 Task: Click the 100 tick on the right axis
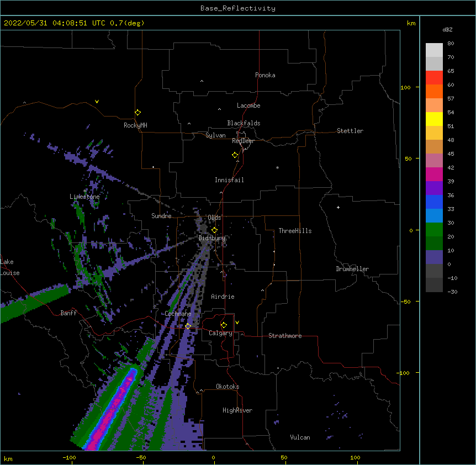coord(405,87)
